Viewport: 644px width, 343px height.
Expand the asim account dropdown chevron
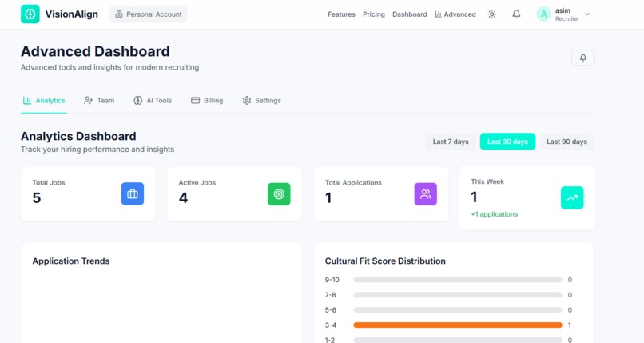point(587,14)
